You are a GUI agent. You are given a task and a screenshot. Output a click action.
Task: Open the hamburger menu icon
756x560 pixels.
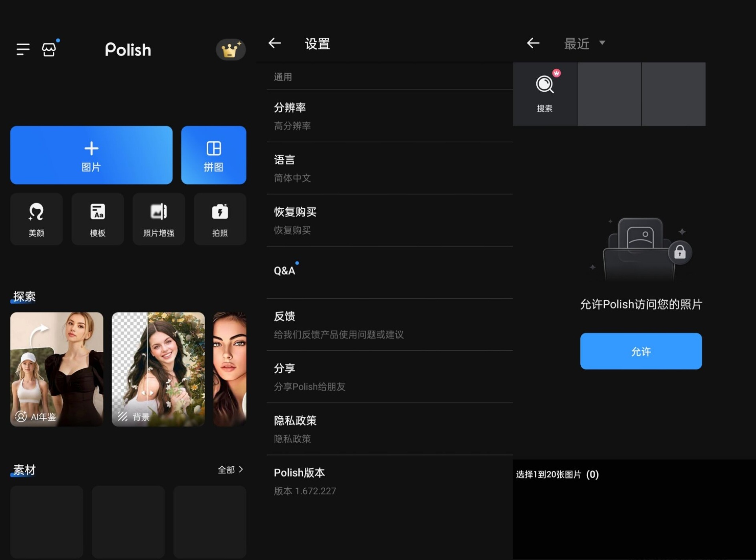pyautogui.click(x=23, y=49)
